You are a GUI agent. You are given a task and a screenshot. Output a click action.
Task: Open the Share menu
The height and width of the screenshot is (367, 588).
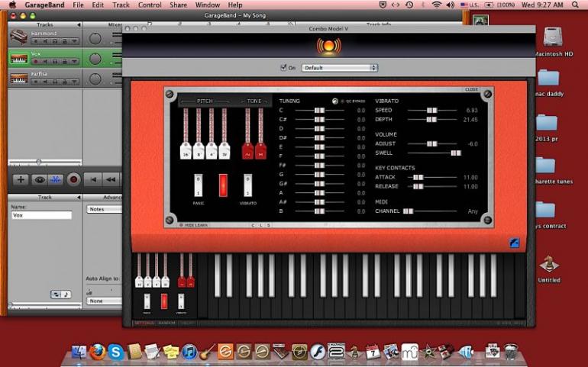click(x=178, y=5)
